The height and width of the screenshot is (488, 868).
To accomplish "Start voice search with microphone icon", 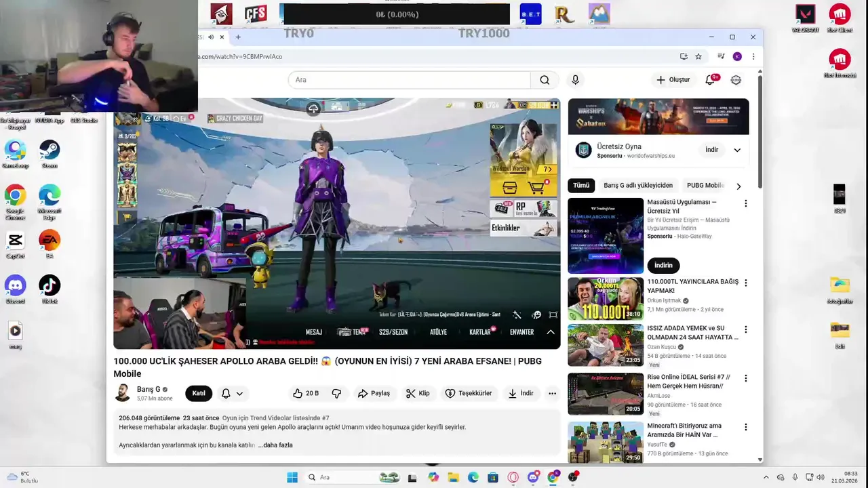I will (x=575, y=80).
